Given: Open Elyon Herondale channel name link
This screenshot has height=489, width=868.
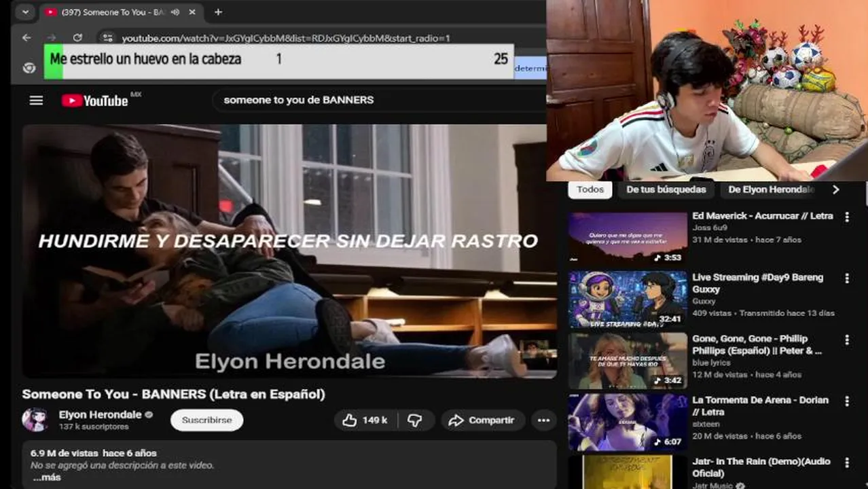Looking at the screenshot, I should 100,414.
